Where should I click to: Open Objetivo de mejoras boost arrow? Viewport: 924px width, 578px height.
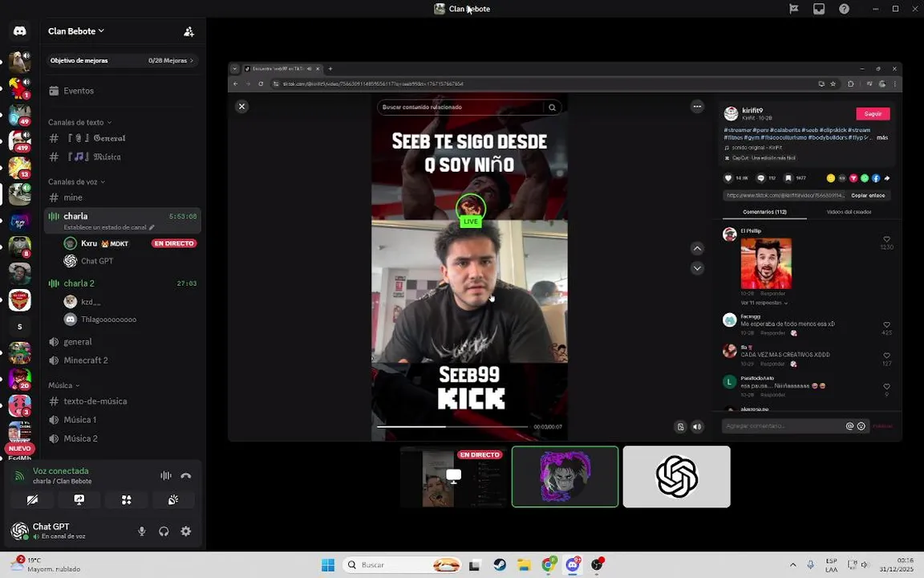[x=192, y=61]
